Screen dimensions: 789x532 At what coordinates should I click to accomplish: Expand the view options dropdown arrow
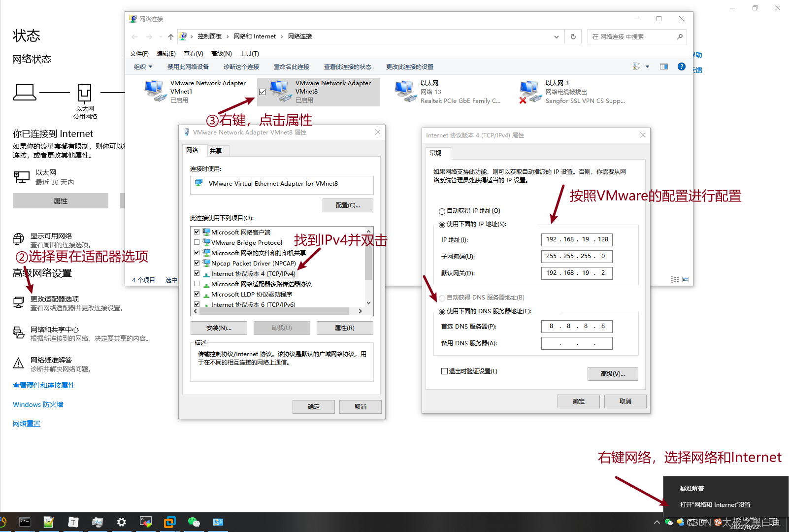point(647,66)
